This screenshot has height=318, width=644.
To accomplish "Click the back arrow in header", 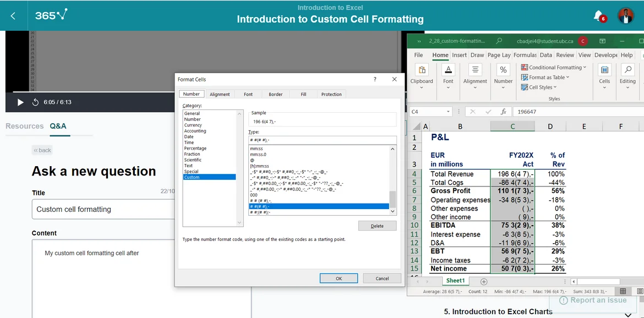I will [x=13, y=16].
